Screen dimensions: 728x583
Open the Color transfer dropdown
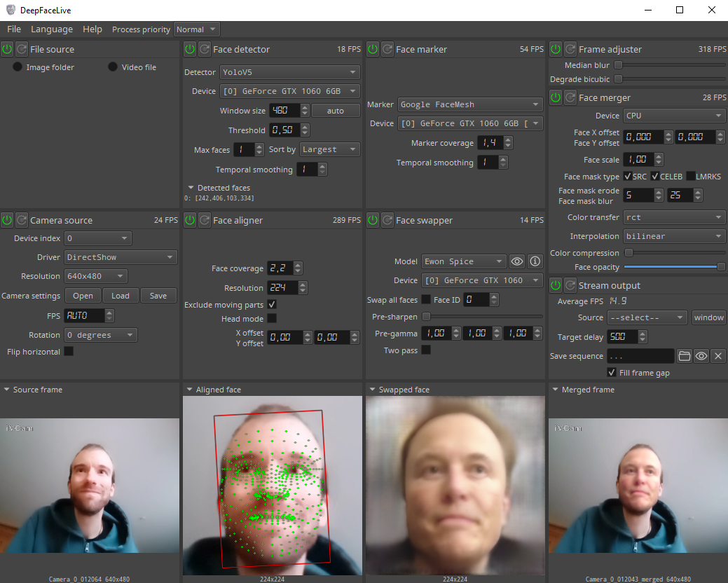[x=673, y=217]
